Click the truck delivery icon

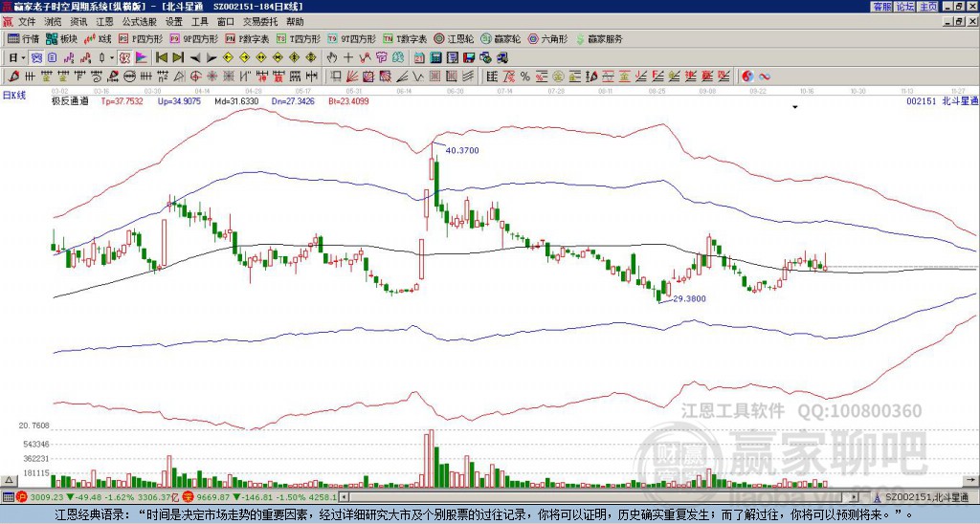[501, 58]
